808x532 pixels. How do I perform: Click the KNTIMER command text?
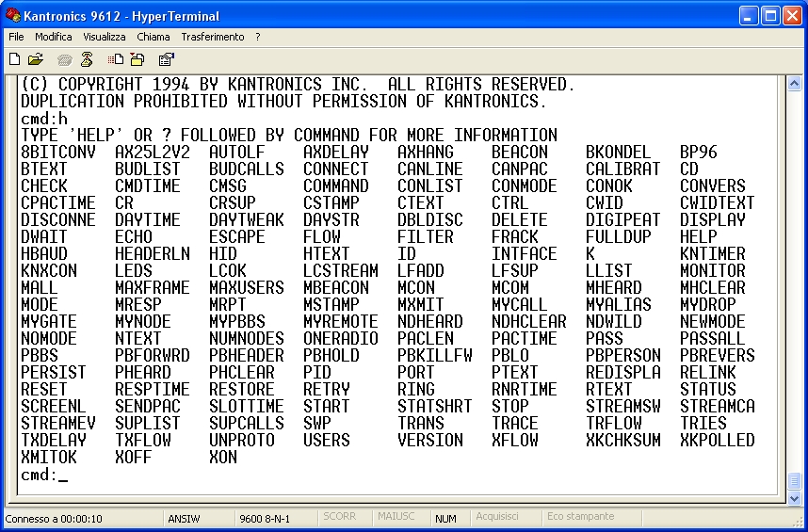tap(713, 254)
